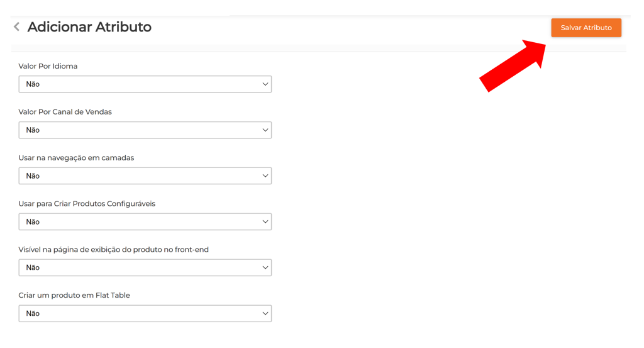Expand the Usar na navegação em camadas select

click(x=145, y=176)
